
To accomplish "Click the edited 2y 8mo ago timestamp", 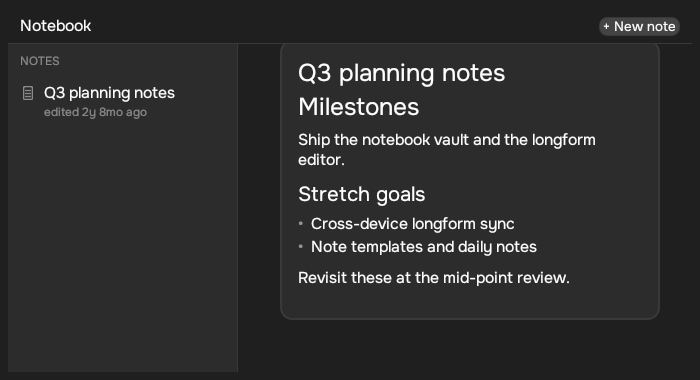I will (x=95, y=112).
